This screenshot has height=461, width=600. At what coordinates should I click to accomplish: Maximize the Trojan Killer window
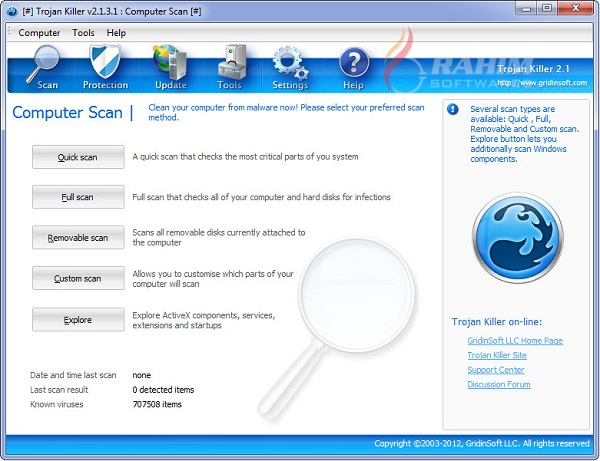tap(547, 8)
